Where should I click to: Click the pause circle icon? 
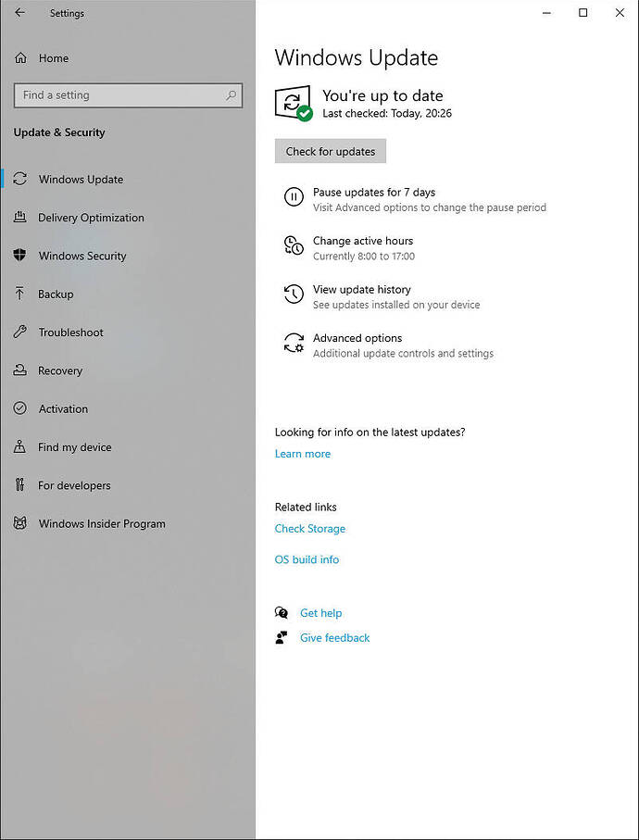294,196
